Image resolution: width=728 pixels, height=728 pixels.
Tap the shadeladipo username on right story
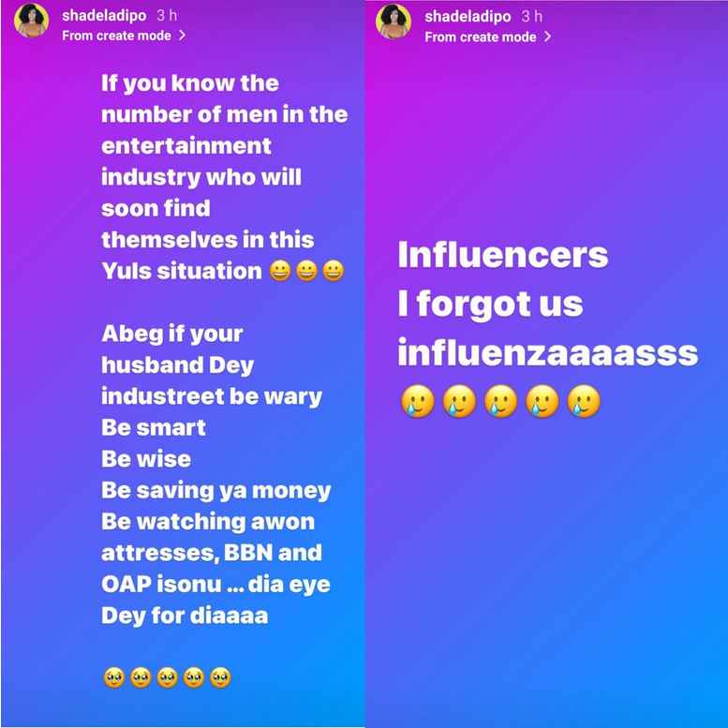click(x=468, y=16)
